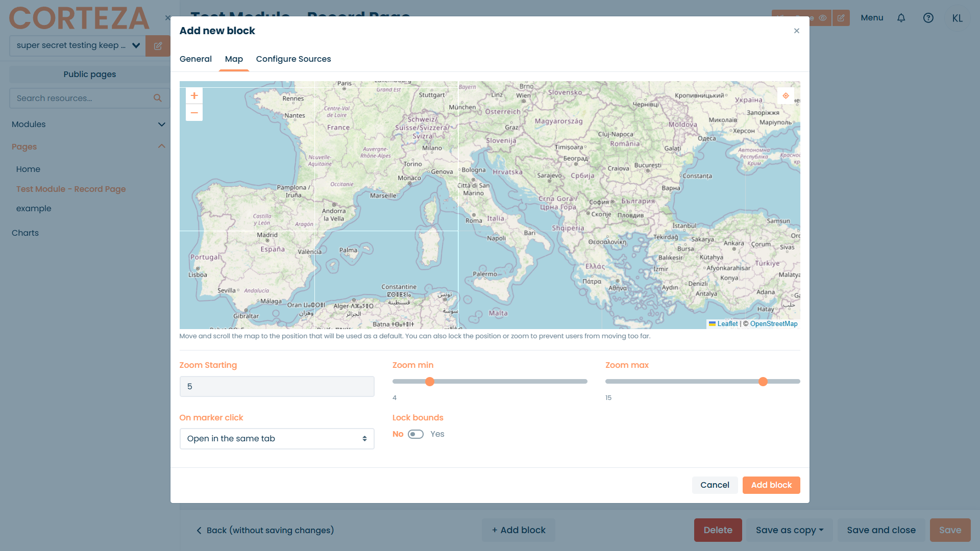The width and height of the screenshot is (980, 551).
Task: Focus the Zoom Starting input field
Action: click(x=277, y=387)
